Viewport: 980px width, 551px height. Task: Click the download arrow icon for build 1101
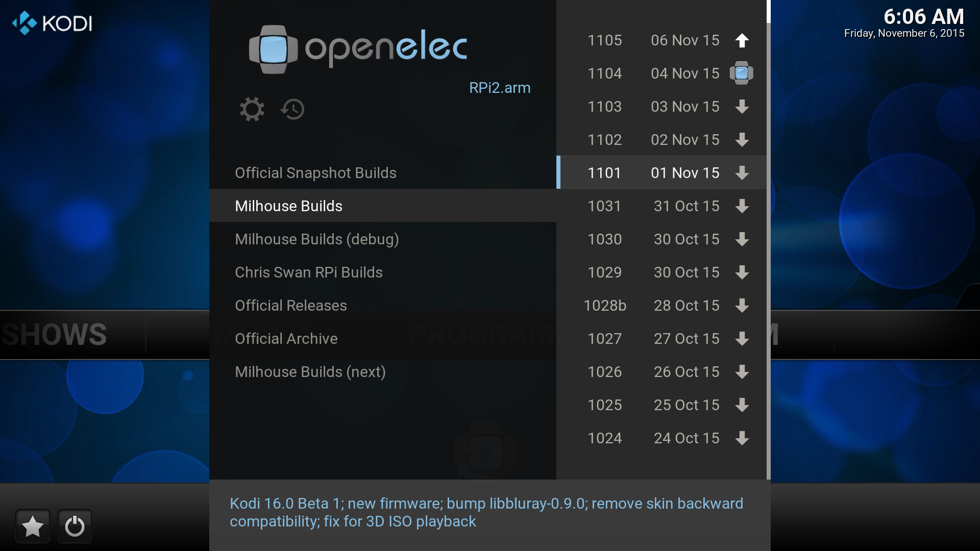pyautogui.click(x=741, y=173)
